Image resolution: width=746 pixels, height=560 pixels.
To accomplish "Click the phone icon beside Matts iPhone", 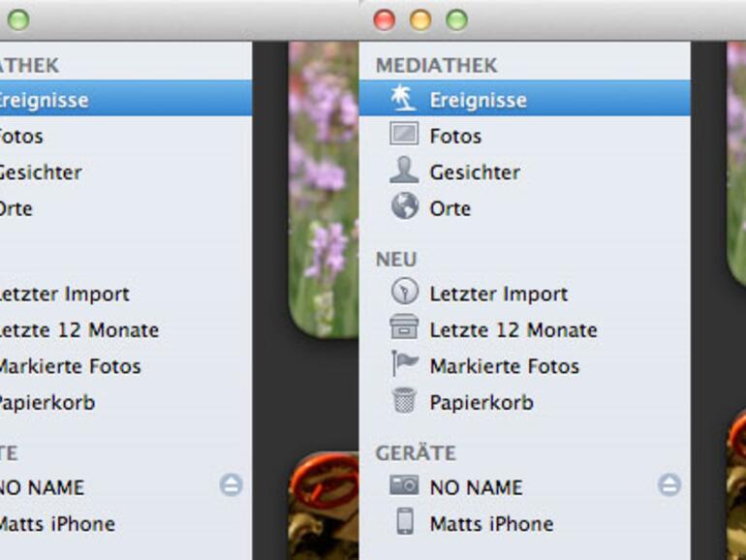I will pyautogui.click(x=405, y=521).
